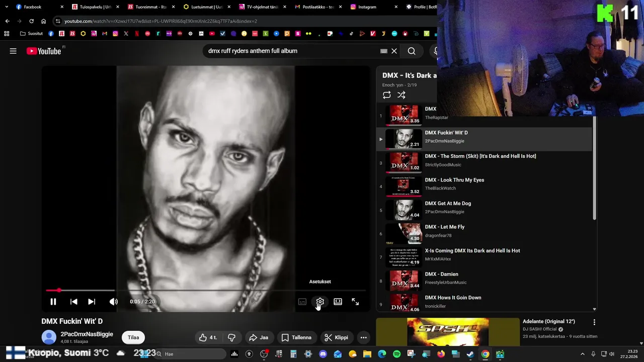Image resolution: width=644 pixels, height=362 pixels.
Task: Open Spotify from the taskbar
Action: (396, 354)
